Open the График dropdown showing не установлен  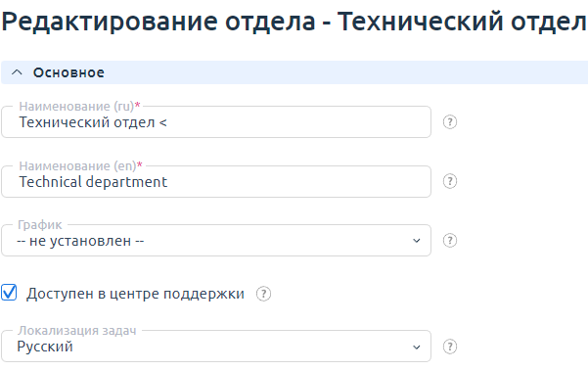(x=216, y=241)
